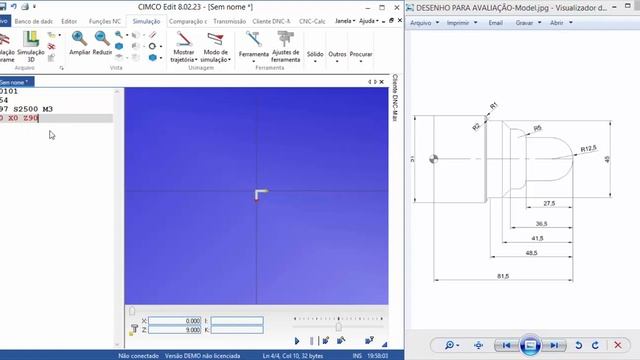Click the red scissors icon in Arquivo group
Screen dimensions: 640x360
[51, 46]
